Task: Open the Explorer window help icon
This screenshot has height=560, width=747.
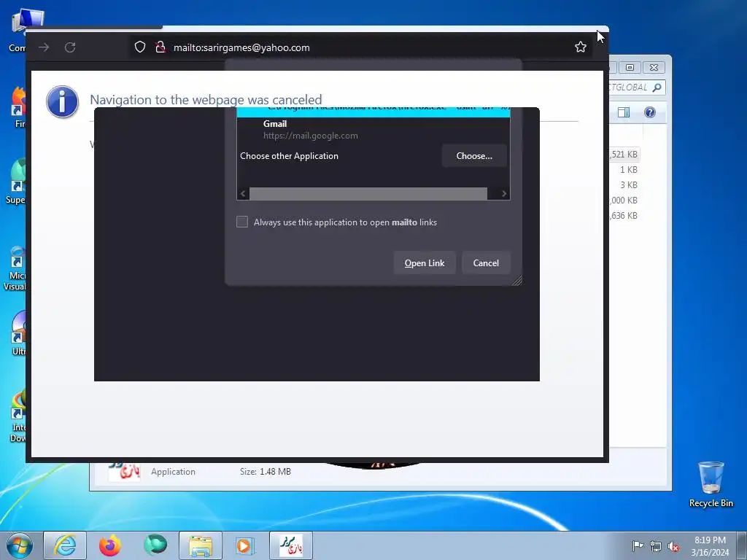Action: point(650,112)
